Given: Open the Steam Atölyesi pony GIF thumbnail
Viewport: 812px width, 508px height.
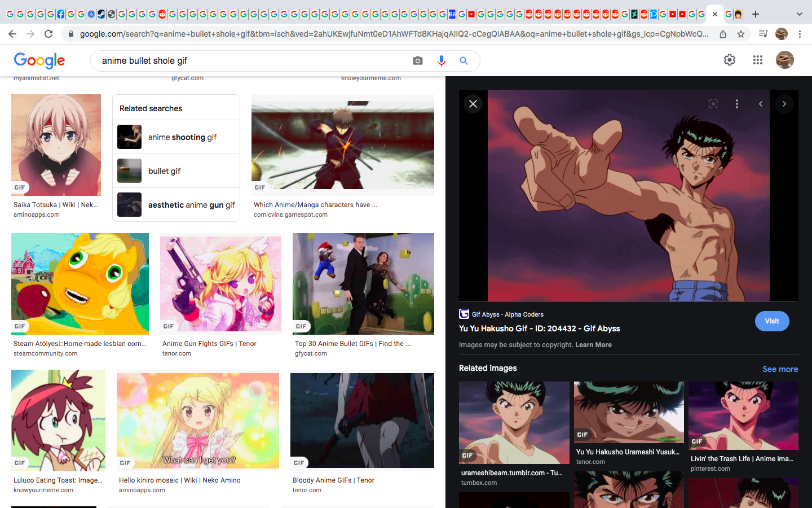Looking at the screenshot, I should click(x=80, y=284).
